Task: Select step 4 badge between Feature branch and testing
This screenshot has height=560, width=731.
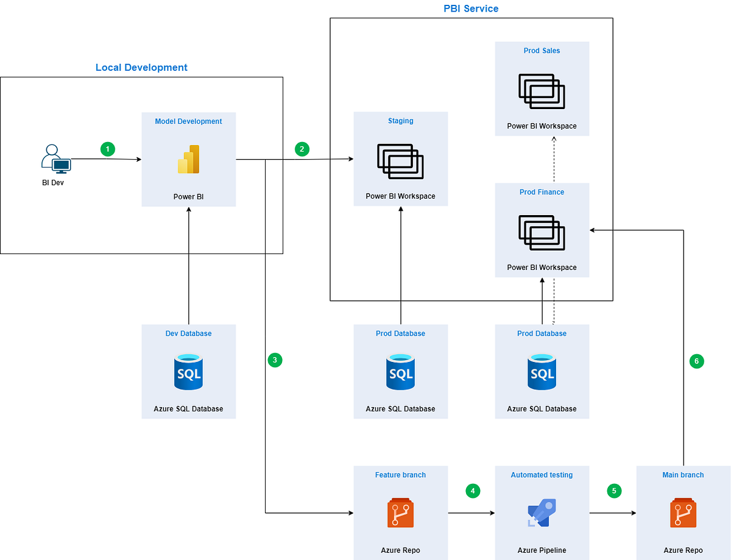Action: point(473,491)
